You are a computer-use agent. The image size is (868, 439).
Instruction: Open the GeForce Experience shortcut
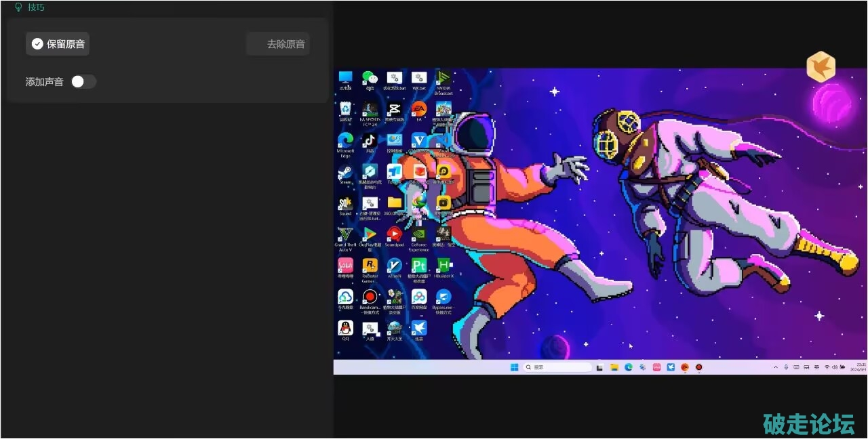click(x=419, y=234)
